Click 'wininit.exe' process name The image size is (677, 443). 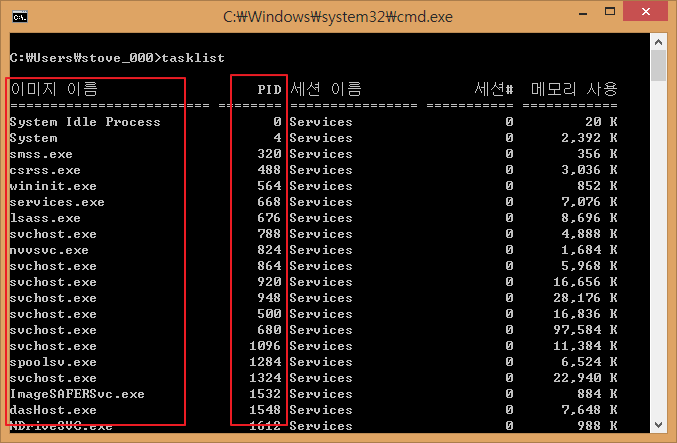point(53,186)
